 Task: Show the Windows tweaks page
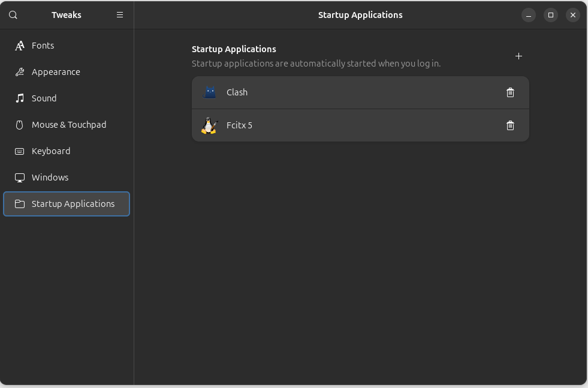[50, 178]
